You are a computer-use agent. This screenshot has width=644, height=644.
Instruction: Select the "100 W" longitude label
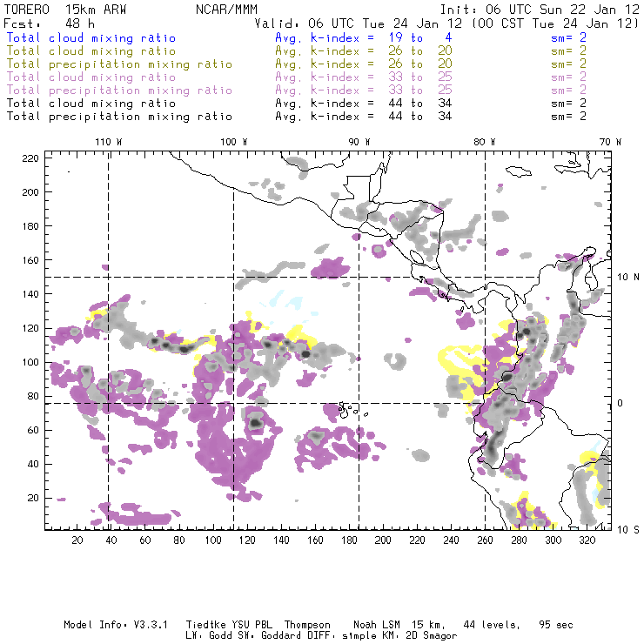234,142
